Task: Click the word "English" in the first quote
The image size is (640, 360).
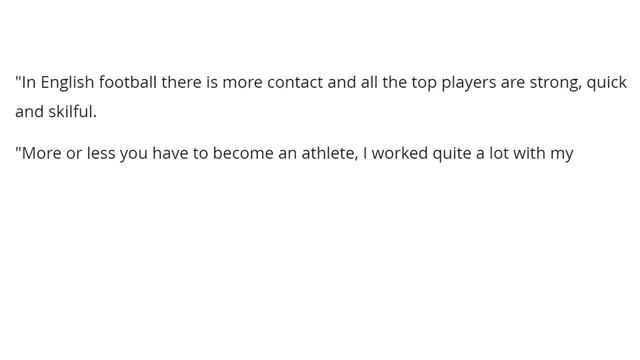Action: tap(67, 83)
